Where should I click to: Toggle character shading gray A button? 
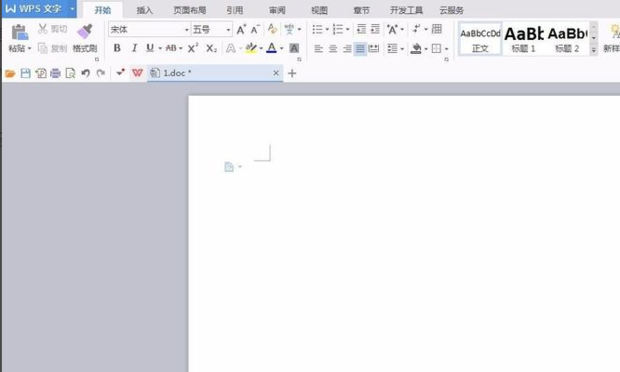[294, 49]
